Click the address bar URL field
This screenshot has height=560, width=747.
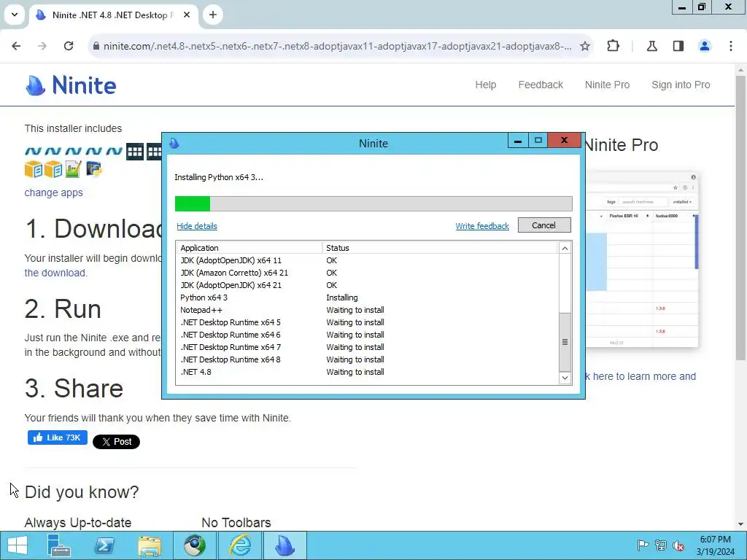coord(337,46)
